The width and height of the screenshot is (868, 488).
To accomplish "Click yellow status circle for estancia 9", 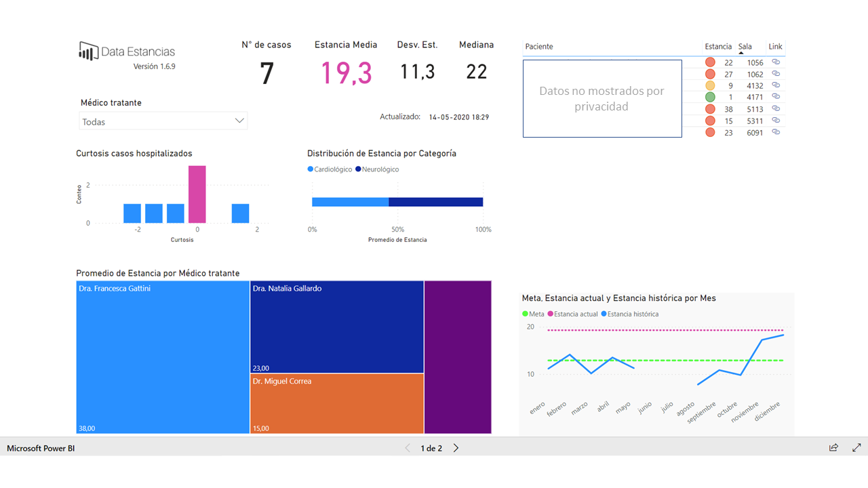I will [x=710, y=85].
